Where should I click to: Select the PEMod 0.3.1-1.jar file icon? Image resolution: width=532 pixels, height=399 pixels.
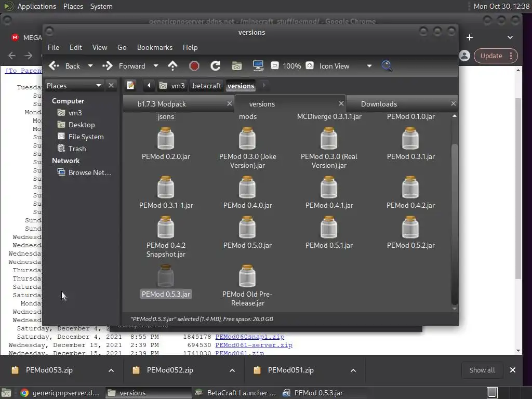coord(166,187)
